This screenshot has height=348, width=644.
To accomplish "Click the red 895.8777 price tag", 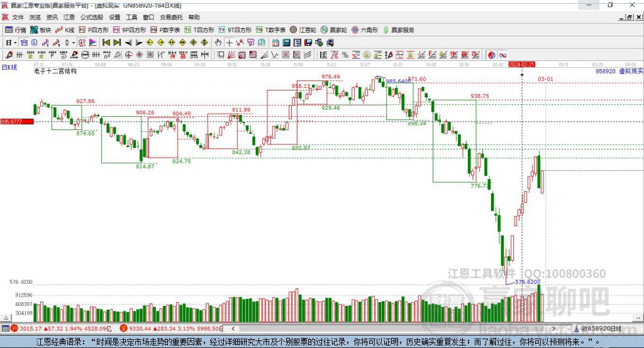I will click(17, 121).
